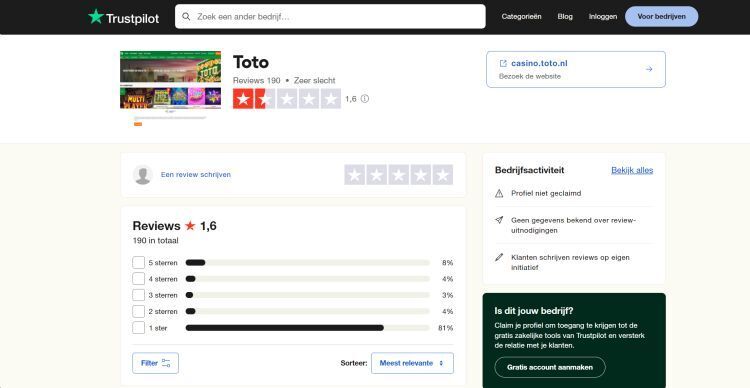Click the search magnifier icon

pyautogui.click(x=186, y=17)
